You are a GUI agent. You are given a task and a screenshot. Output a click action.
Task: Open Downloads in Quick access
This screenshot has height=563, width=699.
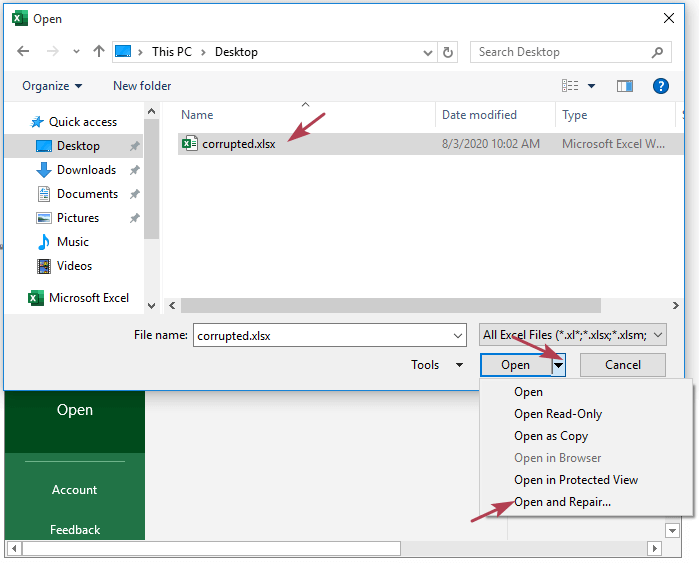pos(86,170)
